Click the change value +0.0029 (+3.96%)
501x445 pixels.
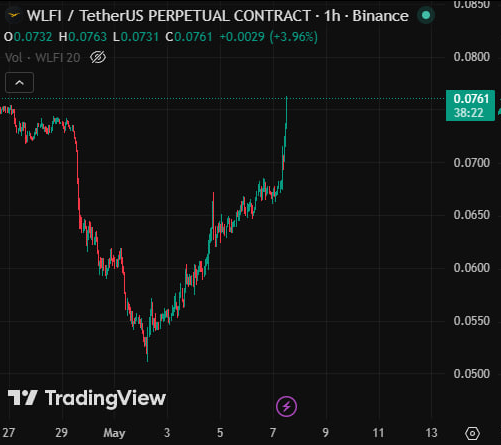[x=269, y=37]
